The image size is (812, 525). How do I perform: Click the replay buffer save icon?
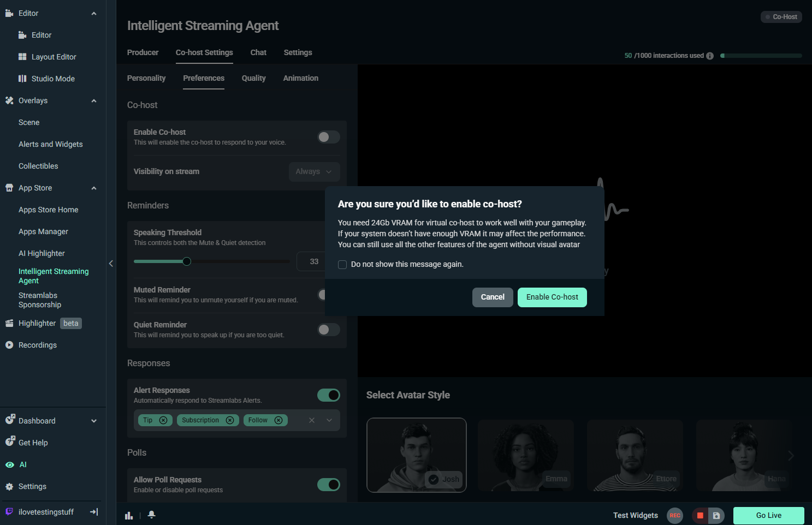pyautogui.click(x=715, y=515)
